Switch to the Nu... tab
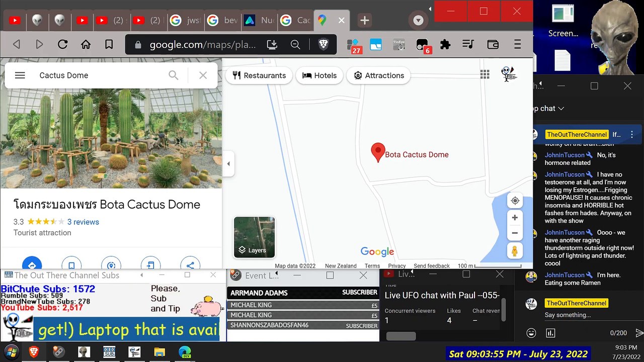The width and height of the screenshot is (644, 362). [259, 21]
